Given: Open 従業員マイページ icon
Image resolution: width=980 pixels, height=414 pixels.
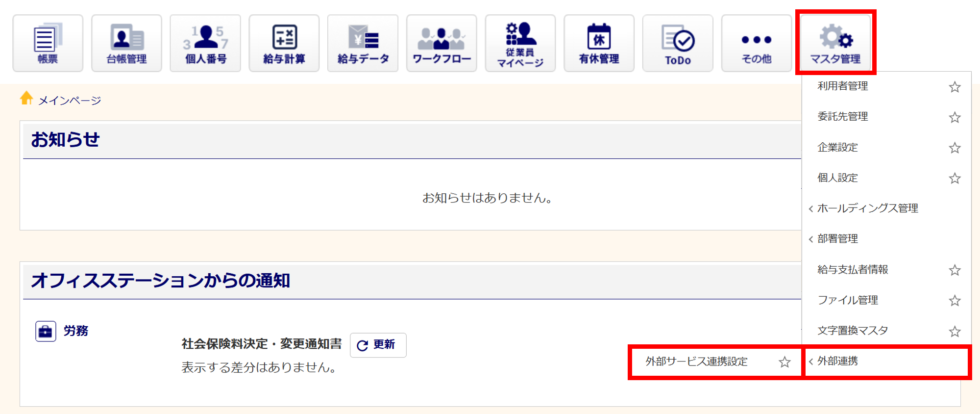Looking at the screenshot, I should coord(520,43).
